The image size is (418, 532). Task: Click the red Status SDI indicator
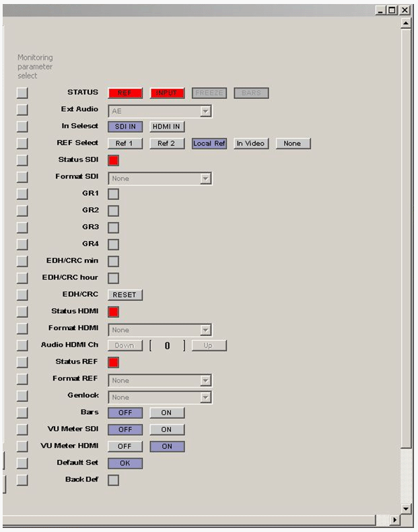click(114, 160)
